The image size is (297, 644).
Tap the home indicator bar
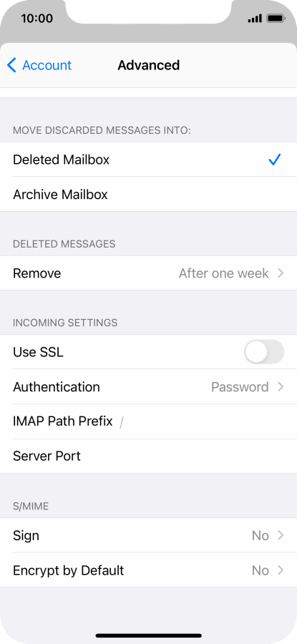tap(149, 635)
